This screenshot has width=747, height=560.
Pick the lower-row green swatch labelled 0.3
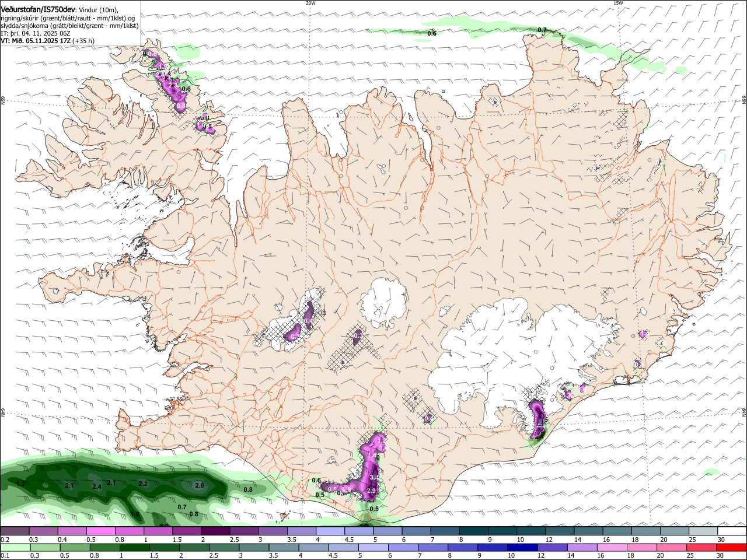click(x=44, y=548)
